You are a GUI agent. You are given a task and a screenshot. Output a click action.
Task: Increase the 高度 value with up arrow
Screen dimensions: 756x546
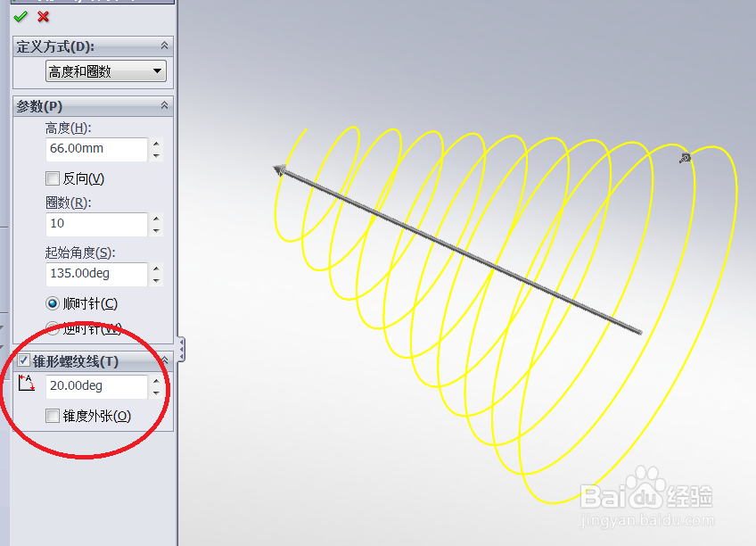click(156, 144)
